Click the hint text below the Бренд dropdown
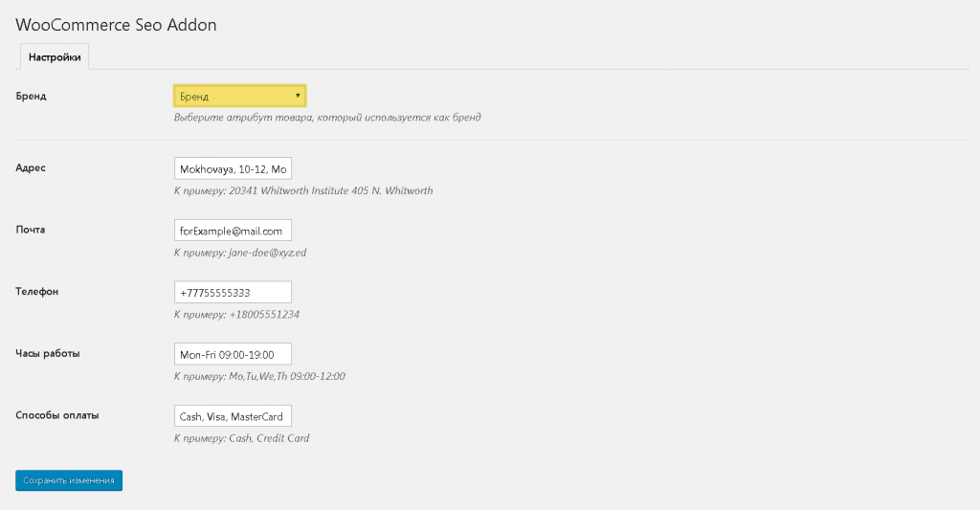Image resolution: width=980 pixels, height=510 pixels. point(327,118)
